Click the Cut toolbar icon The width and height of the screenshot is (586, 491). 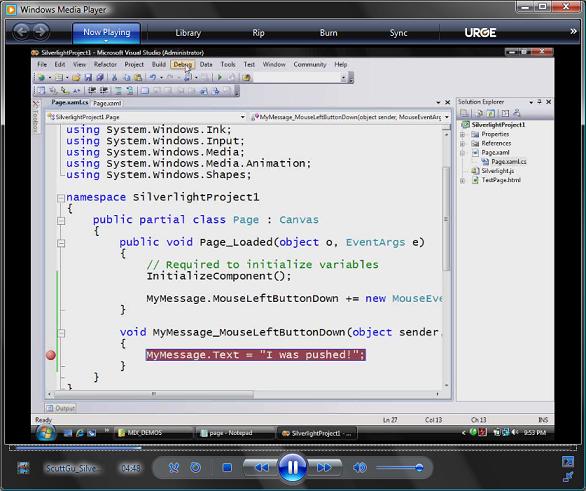(115, 78)
